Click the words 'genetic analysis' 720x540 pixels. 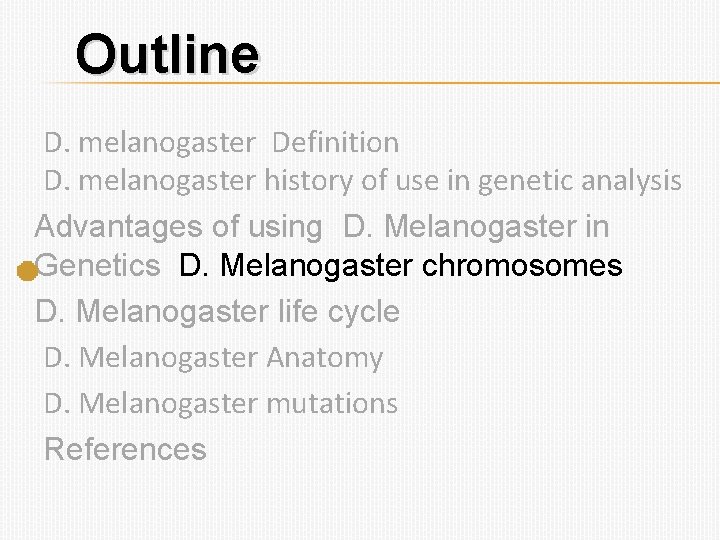click(580, 181)
